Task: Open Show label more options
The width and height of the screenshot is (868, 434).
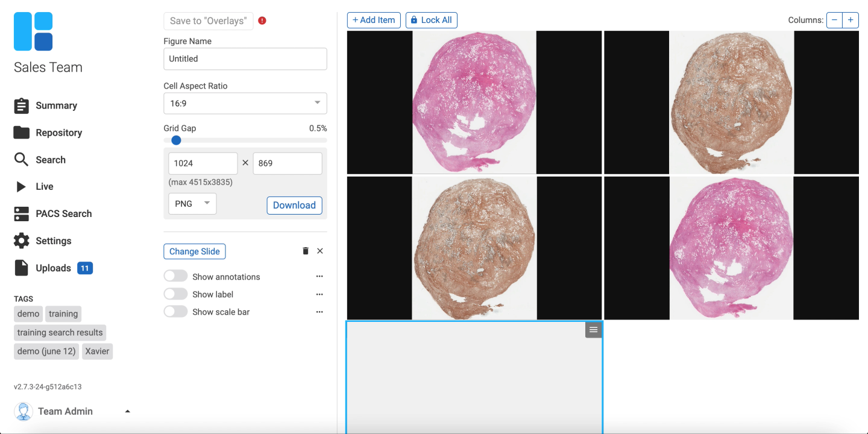Action: click(x=319, y=294)
